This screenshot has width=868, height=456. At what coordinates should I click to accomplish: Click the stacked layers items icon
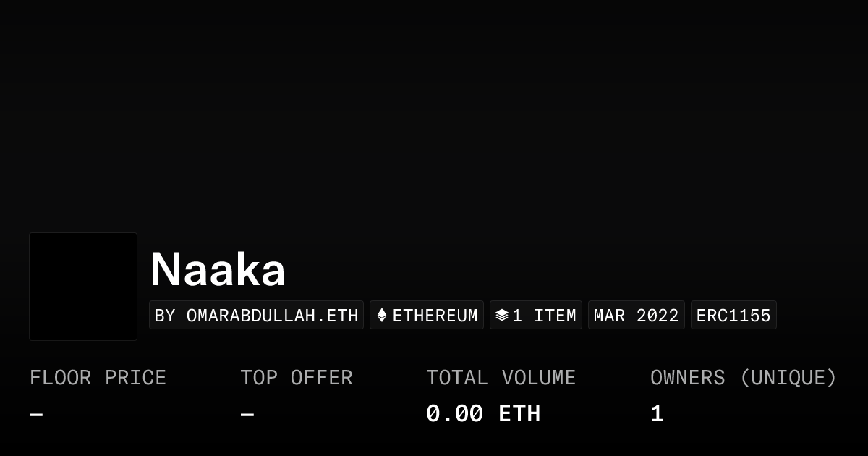point(502,316)
